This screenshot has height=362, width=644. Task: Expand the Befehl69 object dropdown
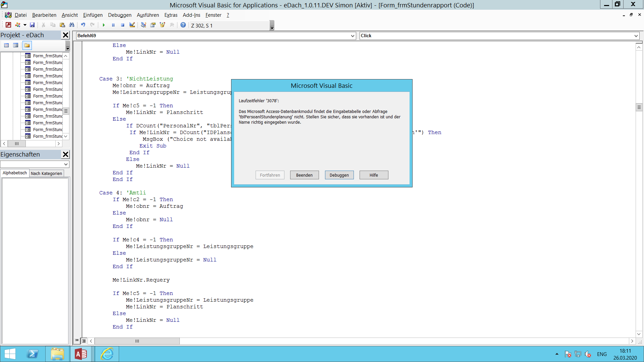[x=353, y=36]
